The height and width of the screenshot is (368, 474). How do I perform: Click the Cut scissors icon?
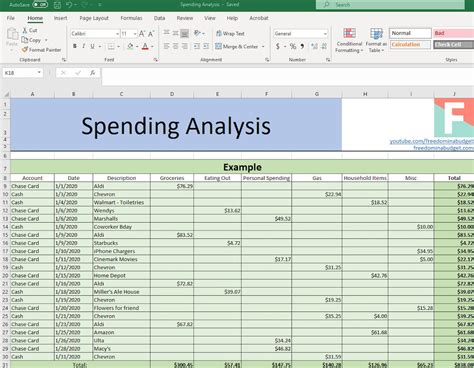25,30
